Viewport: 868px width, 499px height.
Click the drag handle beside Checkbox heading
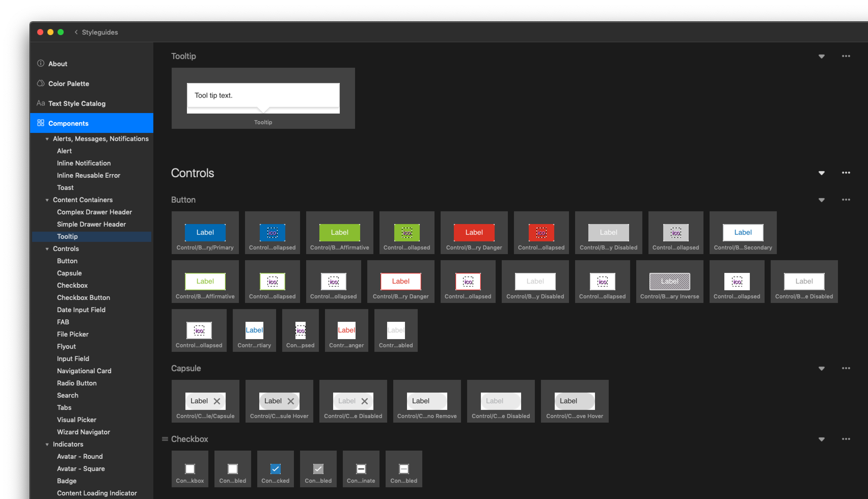(165, 439)
